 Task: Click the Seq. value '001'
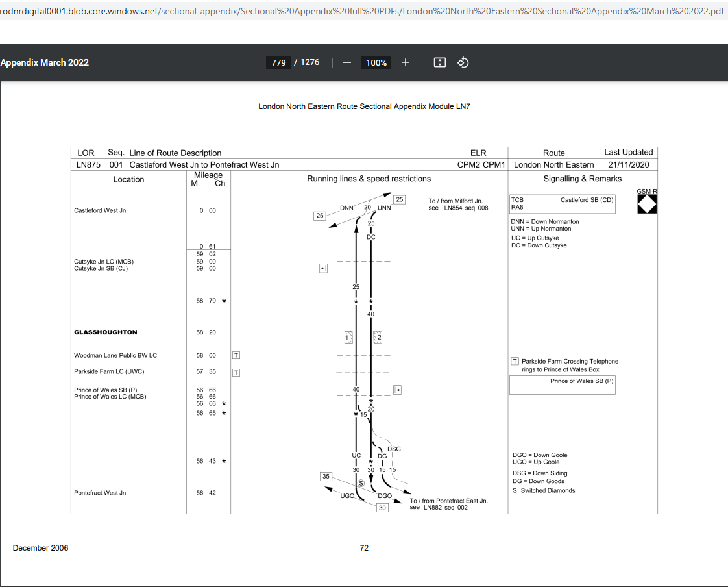pyautogui.click(x=116, y=164)
